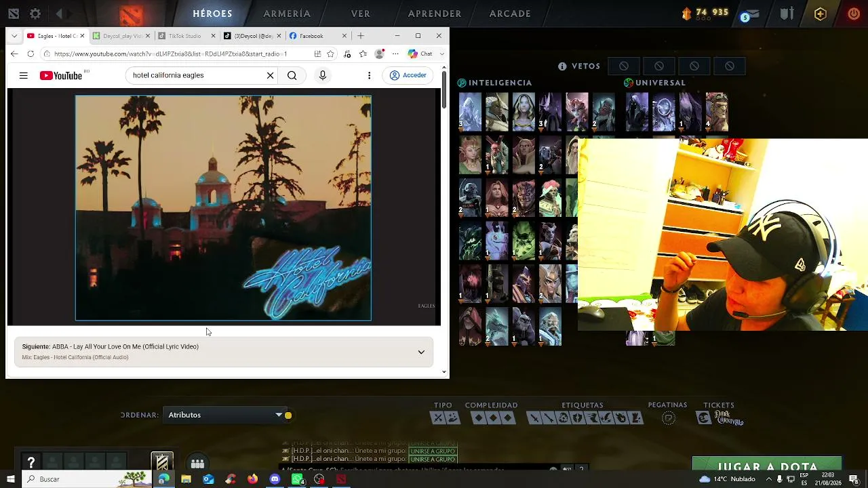Reload the YouTube page
The width and height of the screenshot is (868, 488).
(31, 54)
